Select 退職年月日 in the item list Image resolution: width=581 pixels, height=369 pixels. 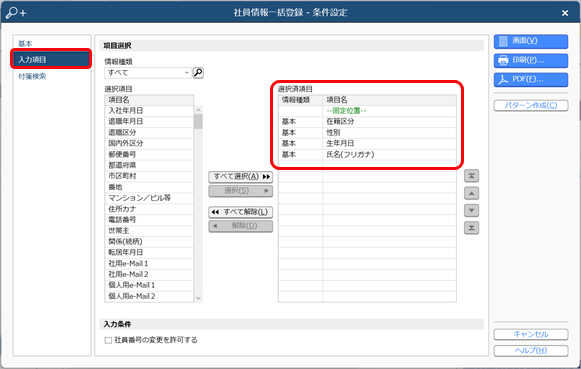[149, 122]
